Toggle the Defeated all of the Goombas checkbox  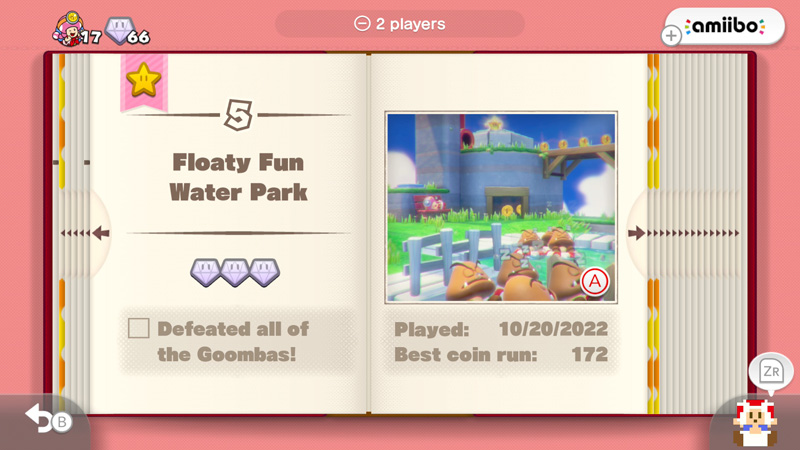click(139, 328)
